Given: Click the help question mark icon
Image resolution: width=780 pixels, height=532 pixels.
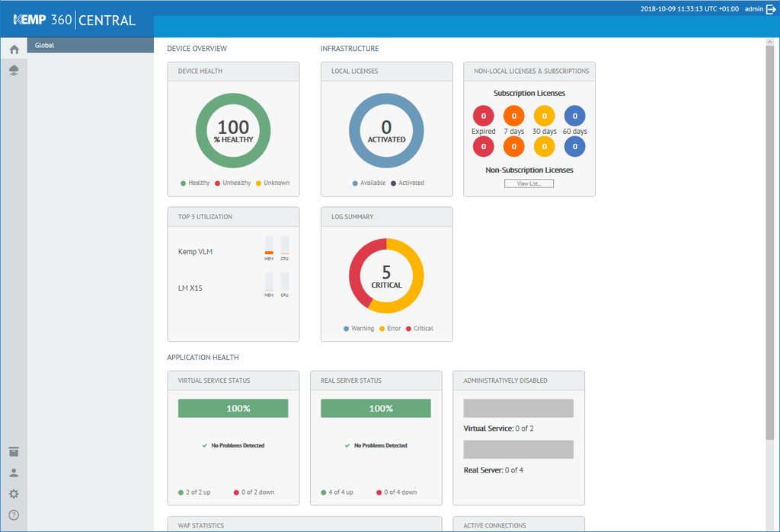Looking at the screenshot, I should [13, 515].
